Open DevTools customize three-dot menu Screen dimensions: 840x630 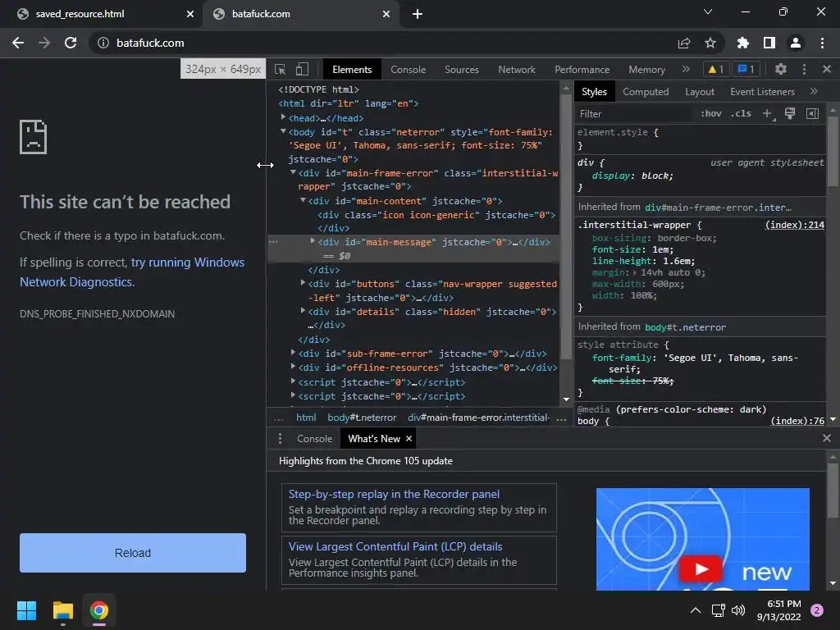tap(804, 69)
